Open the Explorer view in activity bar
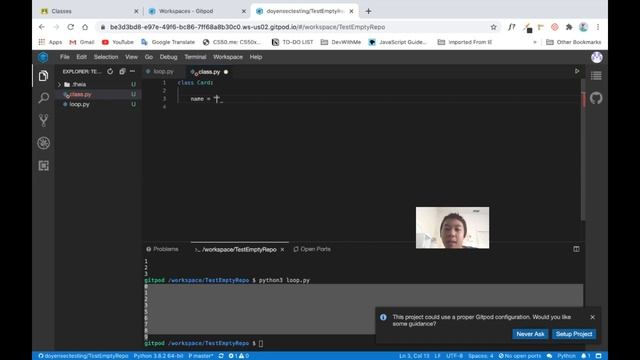Image resolution: width=640 pixels, height=360 pixels. point(43,76)
